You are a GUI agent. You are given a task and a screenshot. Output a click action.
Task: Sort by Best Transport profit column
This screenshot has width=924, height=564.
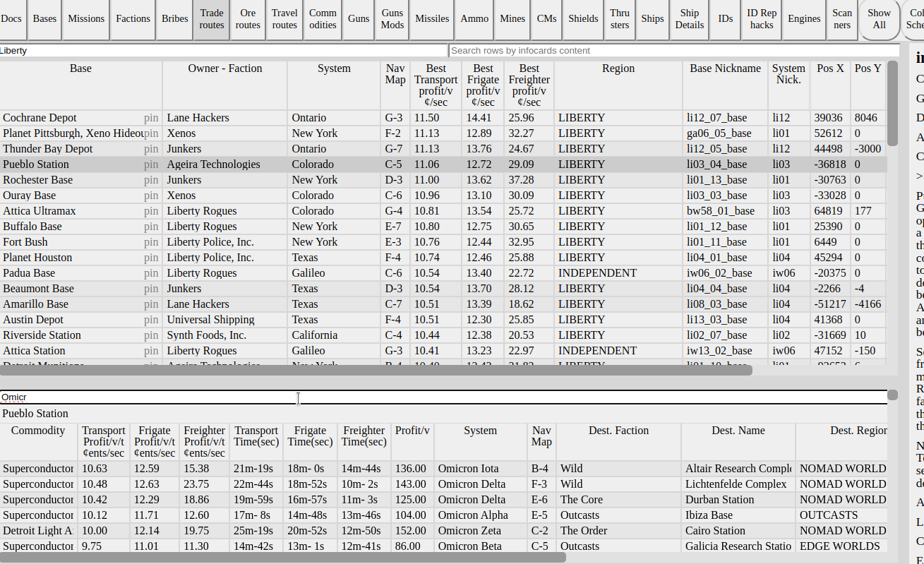pos(436,85)
